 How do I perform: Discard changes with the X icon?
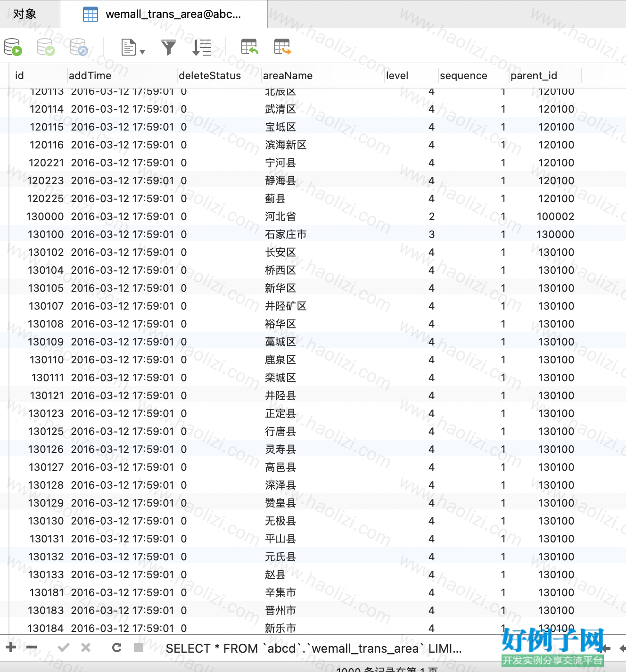coord(86,647)
